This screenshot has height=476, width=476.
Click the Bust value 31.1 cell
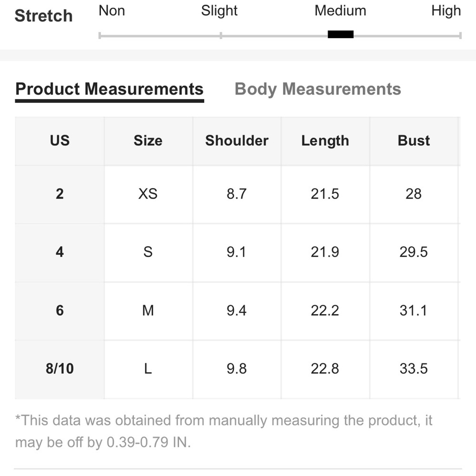tap(414, 311)
